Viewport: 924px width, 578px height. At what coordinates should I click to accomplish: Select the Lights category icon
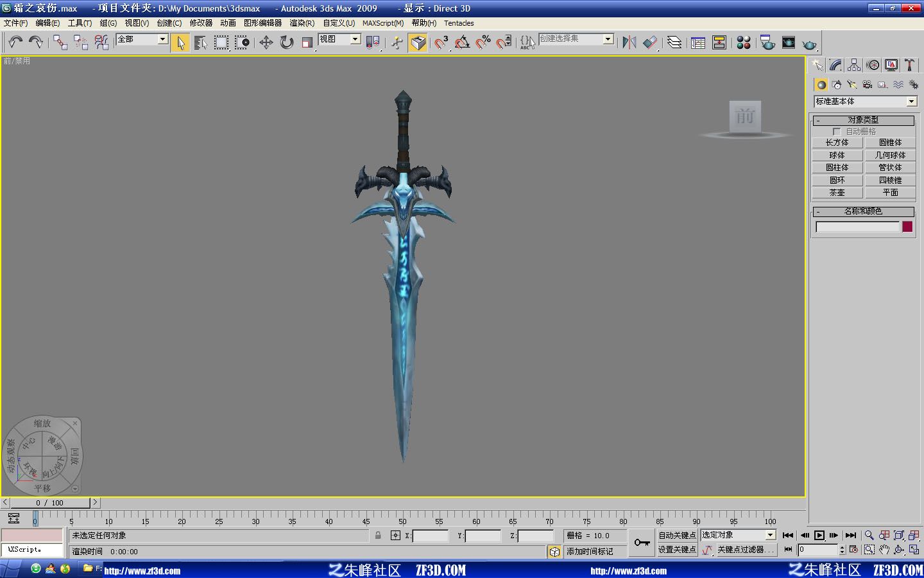(852, 85)
